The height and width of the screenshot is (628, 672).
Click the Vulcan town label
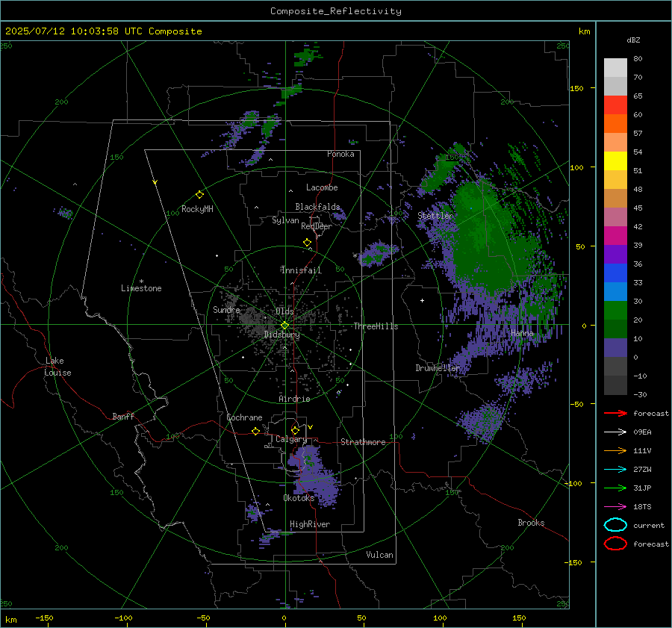click(x=379, y=555)
